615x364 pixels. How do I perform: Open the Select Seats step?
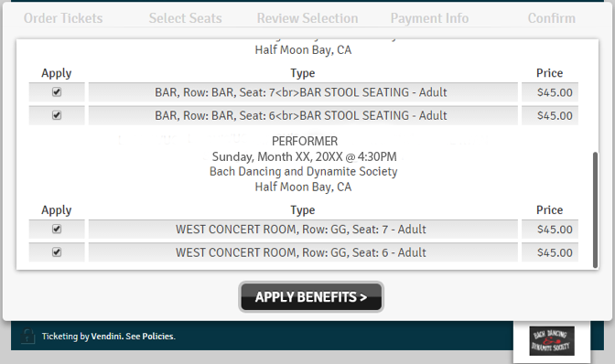(x=185, y=18)
